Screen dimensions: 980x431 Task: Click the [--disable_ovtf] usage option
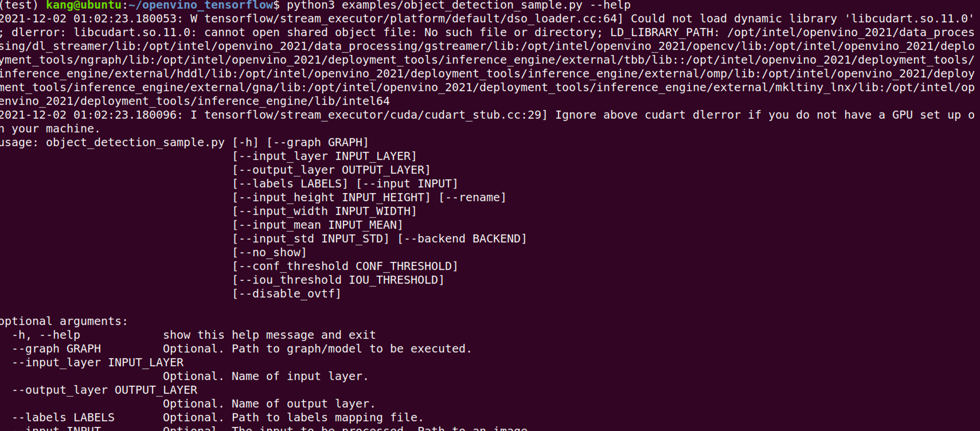click(x=286, y=294)
